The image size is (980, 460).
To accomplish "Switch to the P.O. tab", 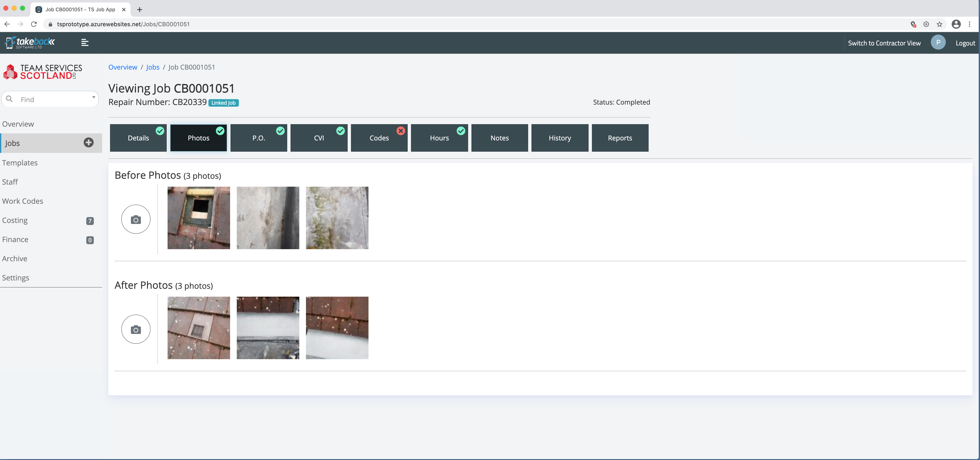I will click(259, 138).
